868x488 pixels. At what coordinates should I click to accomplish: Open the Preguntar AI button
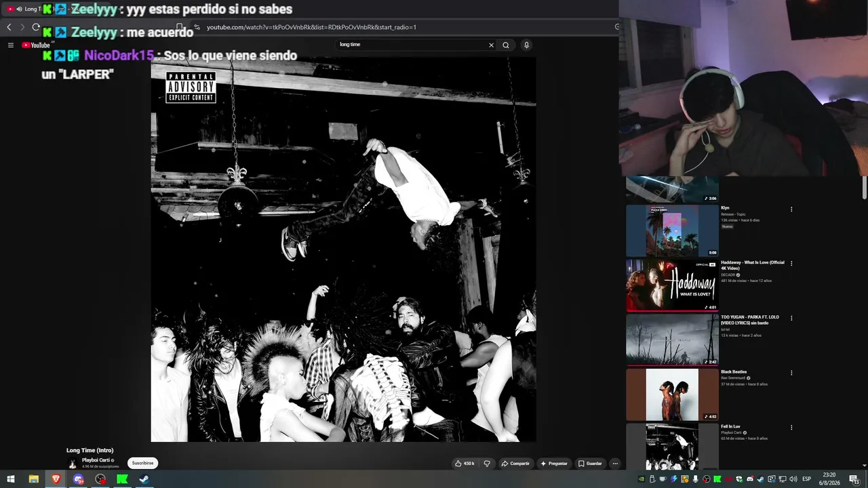coord(554,464)
